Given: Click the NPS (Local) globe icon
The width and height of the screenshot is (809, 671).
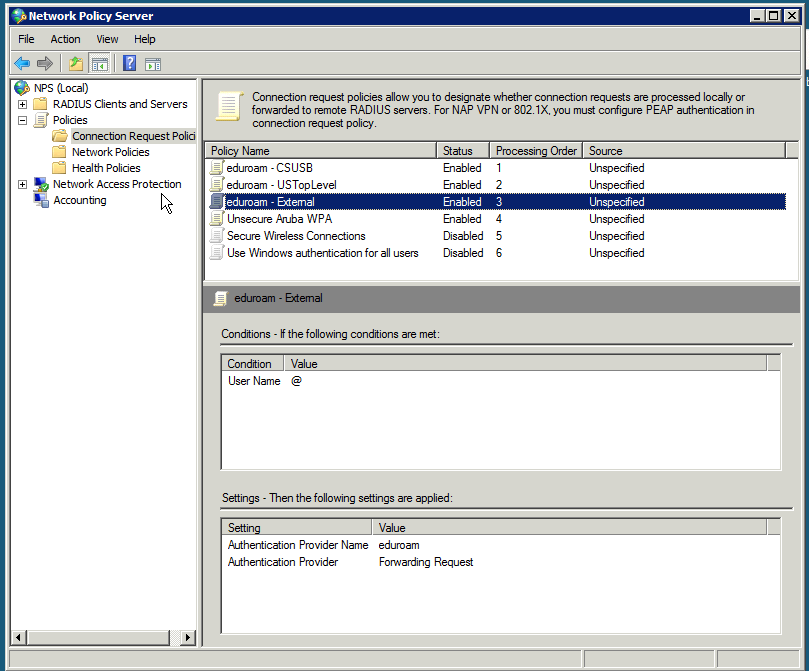Looking at the screenshot, I should click(x=22, y=88).
